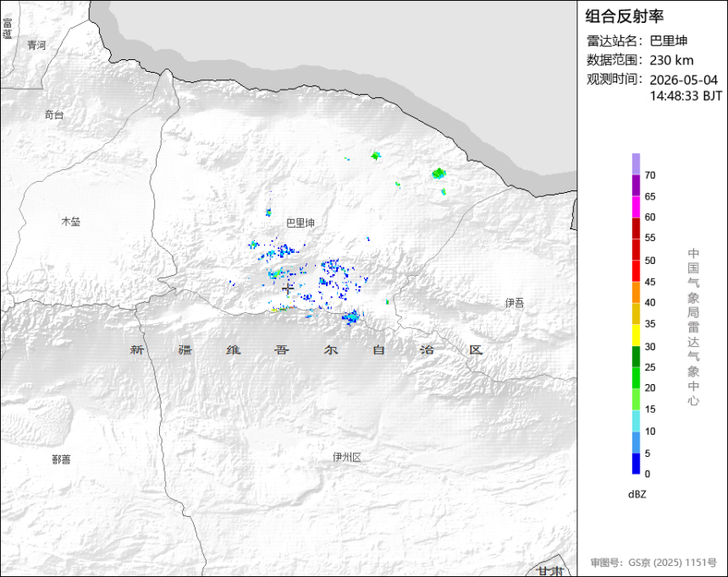Click the 甘肃 label at bottom
Screen dimensions: 728x577
tap(550, 571)
